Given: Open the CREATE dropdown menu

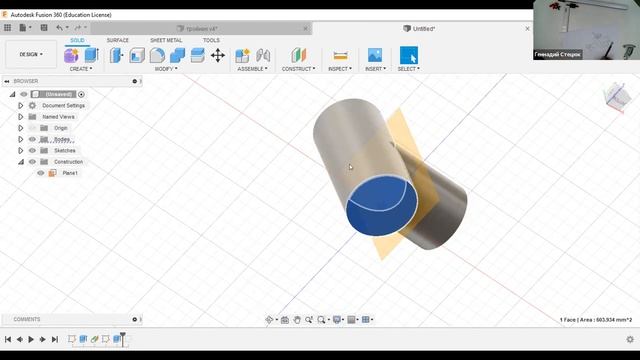Looking at the screenshot, I should coord(81,69).
